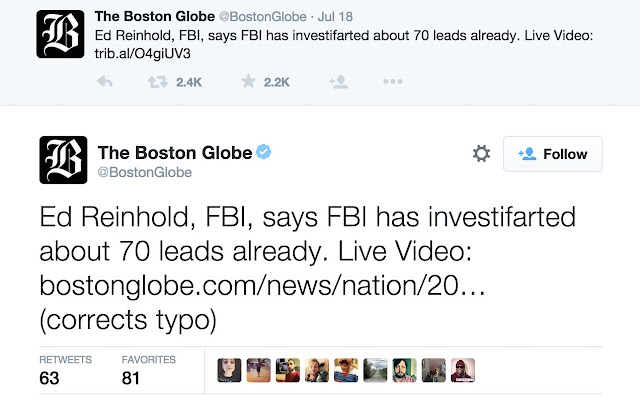Image resolution: width=640 pixels, height=400 pixels.
Task: Click the follow-user icon under top tweet
Action: [x=339, y=82]
